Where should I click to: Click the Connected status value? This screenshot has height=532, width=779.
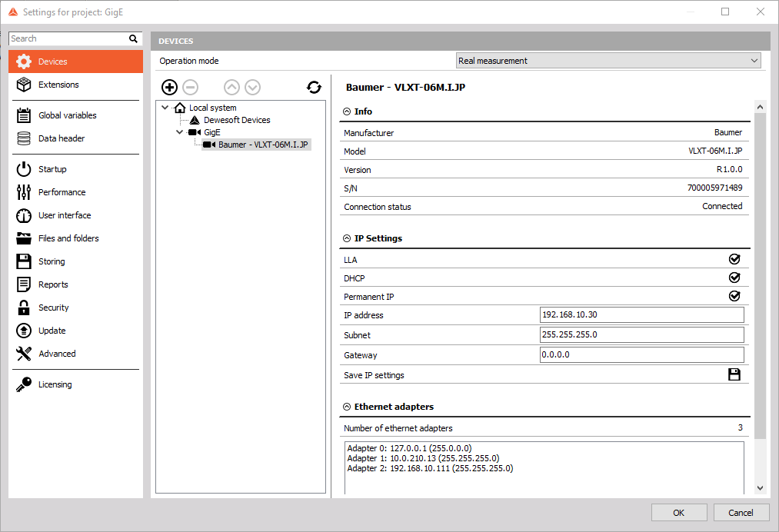click(x=722, y=206)
